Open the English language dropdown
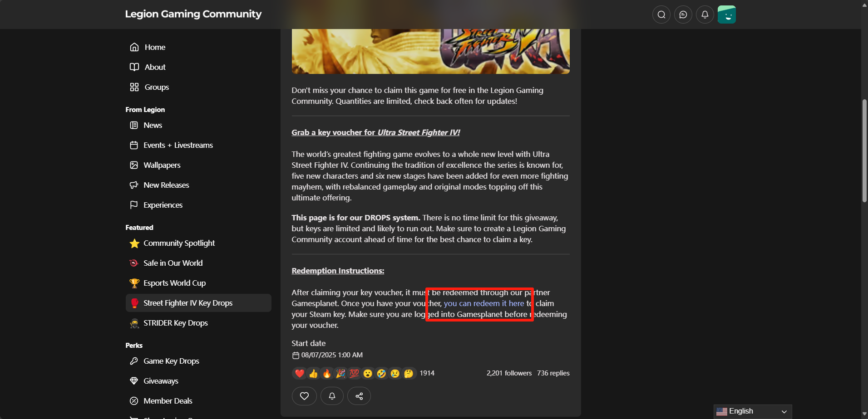 point(753,411)
